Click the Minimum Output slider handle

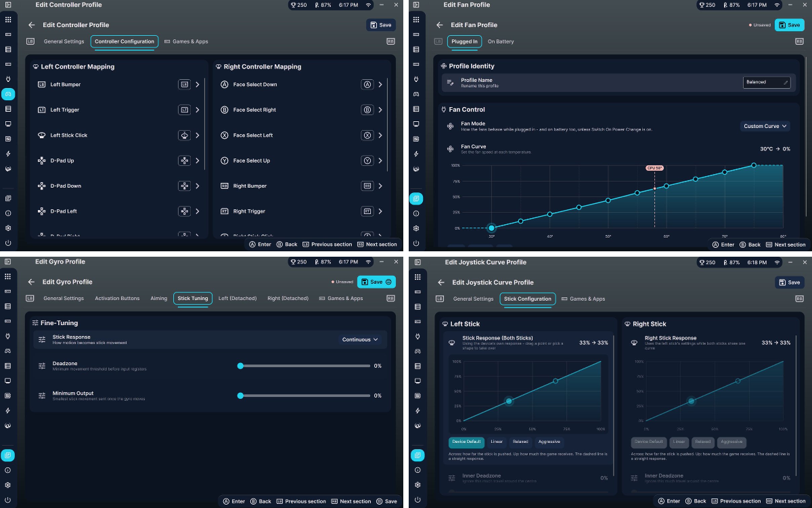pyautogui.click(x=240, y=396)
